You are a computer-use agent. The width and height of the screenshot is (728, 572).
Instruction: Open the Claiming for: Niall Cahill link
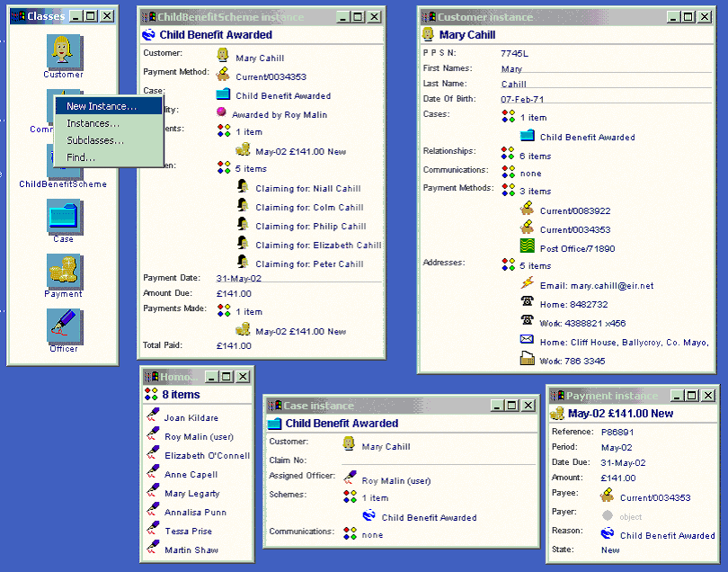click(x=307, y=189)
